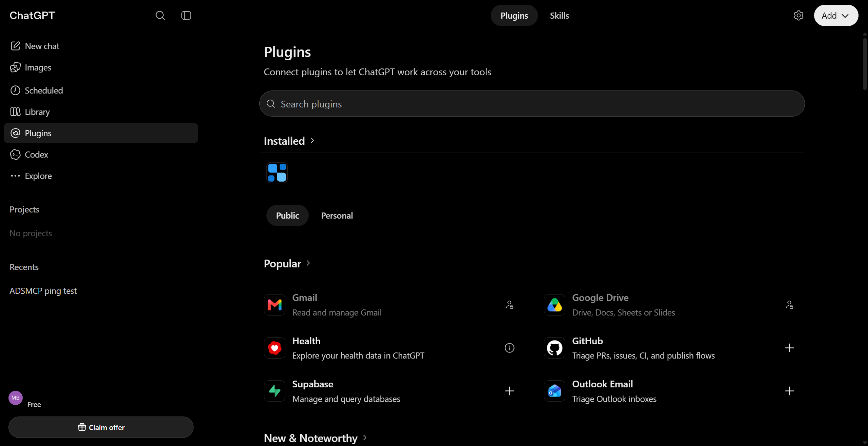
Task: Open the search icon in the sidebar header
Action: click(x=160, y=16)
